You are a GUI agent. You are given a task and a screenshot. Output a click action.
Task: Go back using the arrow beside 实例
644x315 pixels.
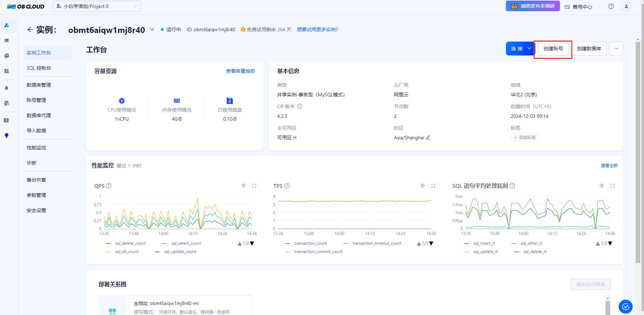(30, 30)
